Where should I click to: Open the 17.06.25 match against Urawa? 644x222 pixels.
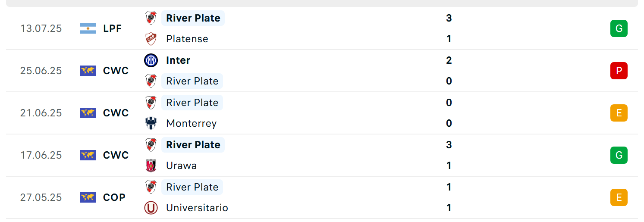[322, 155]
